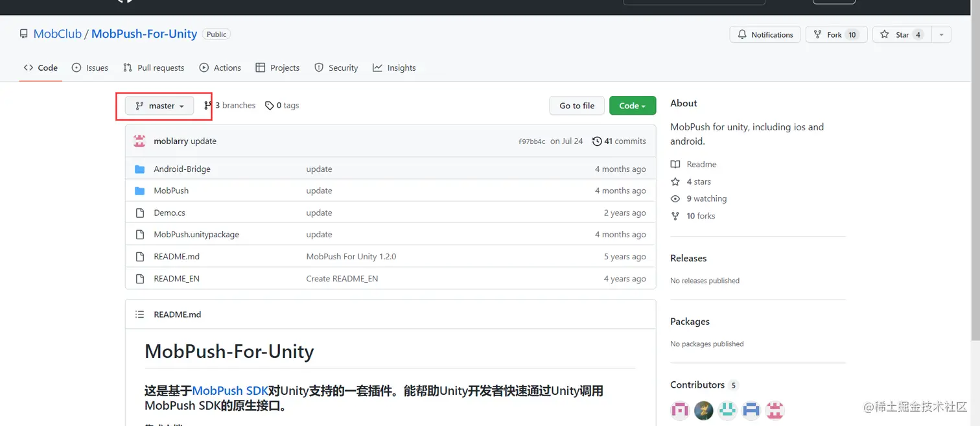Open the Projects tab
The image size is (980, 426).
[277, 67]
